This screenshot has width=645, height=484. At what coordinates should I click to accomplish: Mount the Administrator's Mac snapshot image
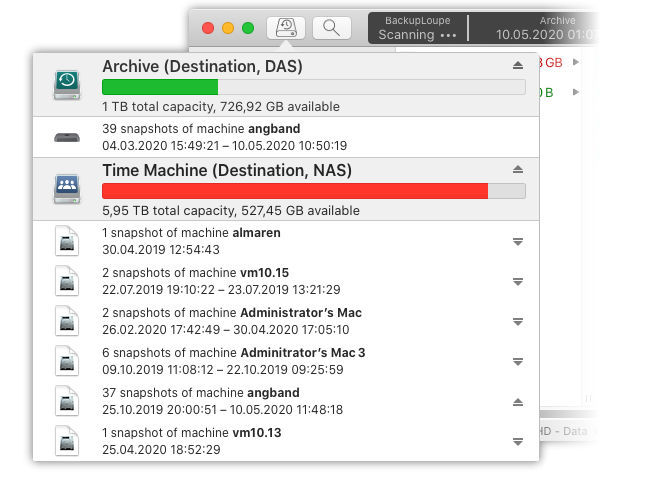point(517,321)
